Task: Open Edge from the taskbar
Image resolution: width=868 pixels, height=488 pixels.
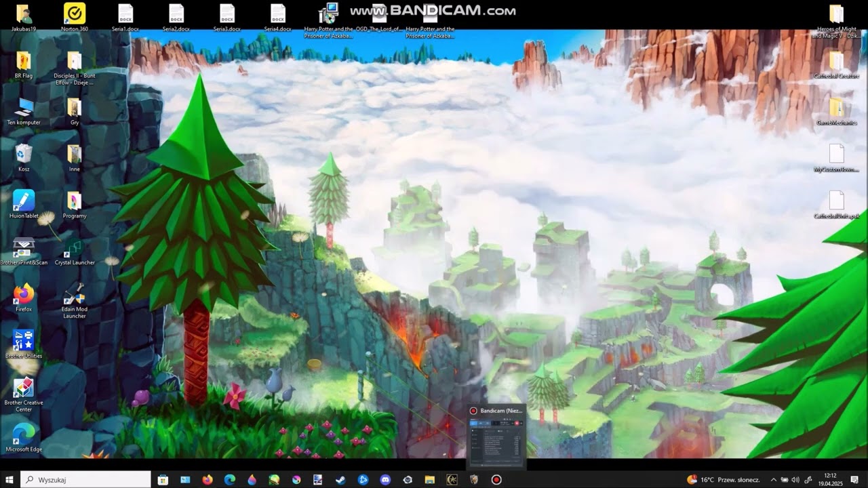Action: pyautogui.click(x=230, y=480)
